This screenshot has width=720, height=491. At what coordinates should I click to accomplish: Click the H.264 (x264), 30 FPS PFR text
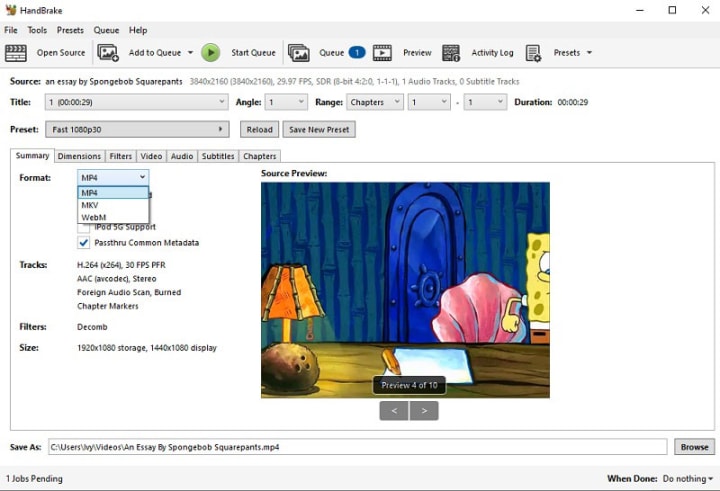click(121, 265)
